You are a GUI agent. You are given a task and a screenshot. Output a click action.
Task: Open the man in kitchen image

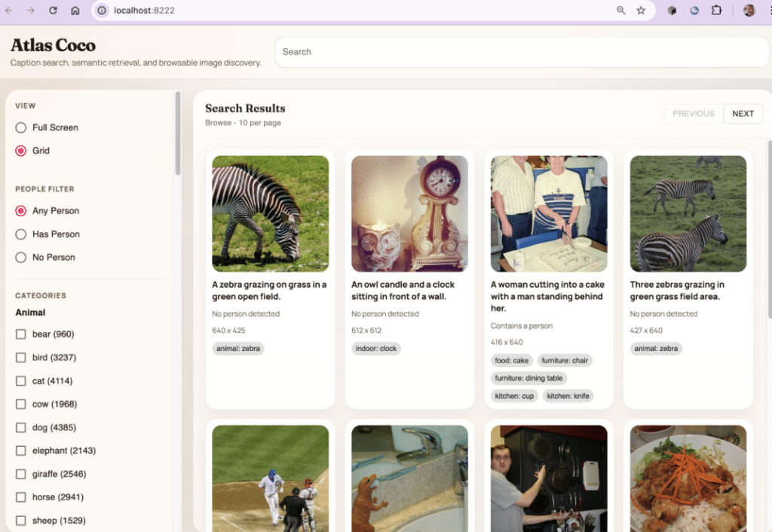pyautogui.click(x=549, y=478)
